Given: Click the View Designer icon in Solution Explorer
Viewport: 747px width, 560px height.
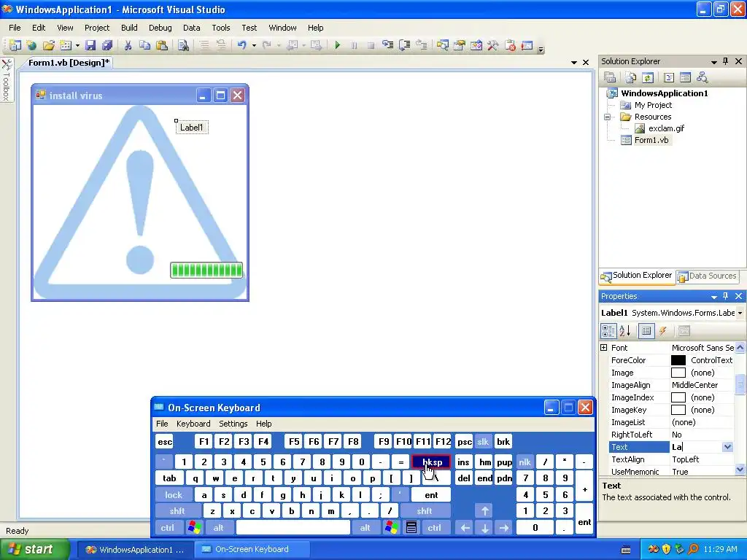Looking at the screenshot, I should [685, 77].
